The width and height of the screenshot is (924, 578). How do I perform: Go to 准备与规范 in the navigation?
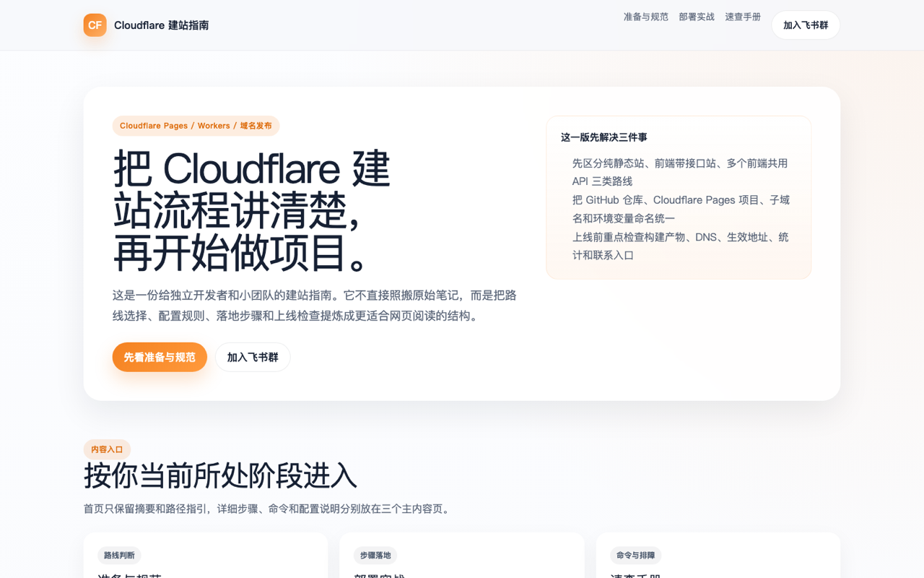coord(646,17)
